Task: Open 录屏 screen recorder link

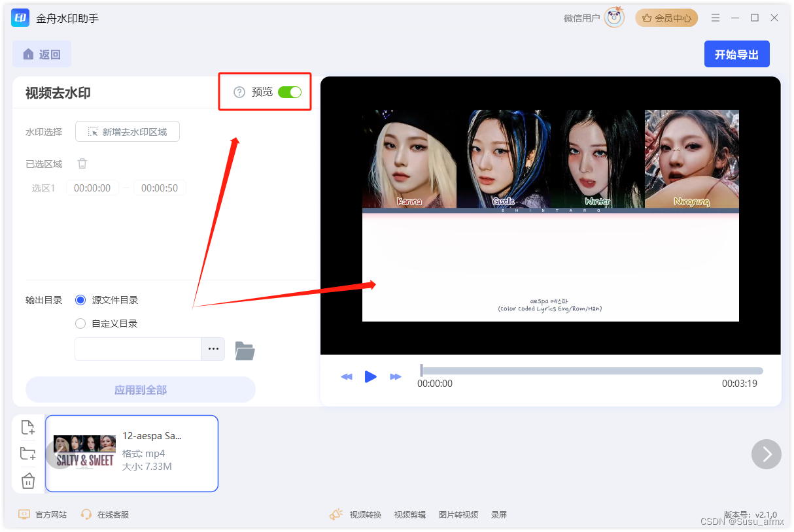Action: (x=499, y=514)
